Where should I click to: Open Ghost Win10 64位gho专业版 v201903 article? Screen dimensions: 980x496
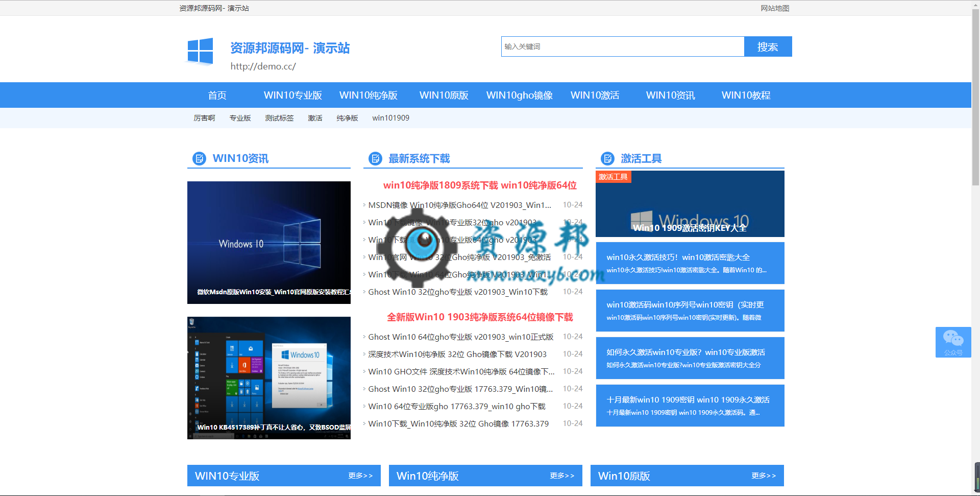(461, 337)
